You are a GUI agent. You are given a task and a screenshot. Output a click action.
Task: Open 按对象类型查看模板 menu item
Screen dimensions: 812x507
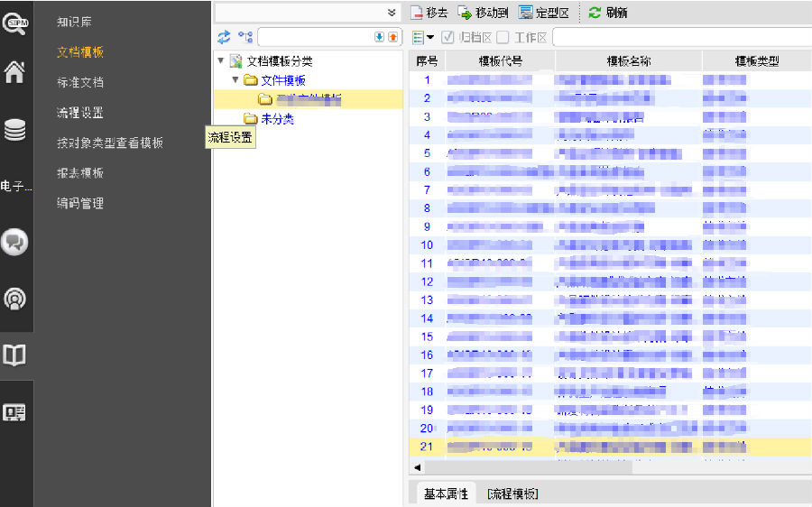pyautogui.click(x=110, y=143)
